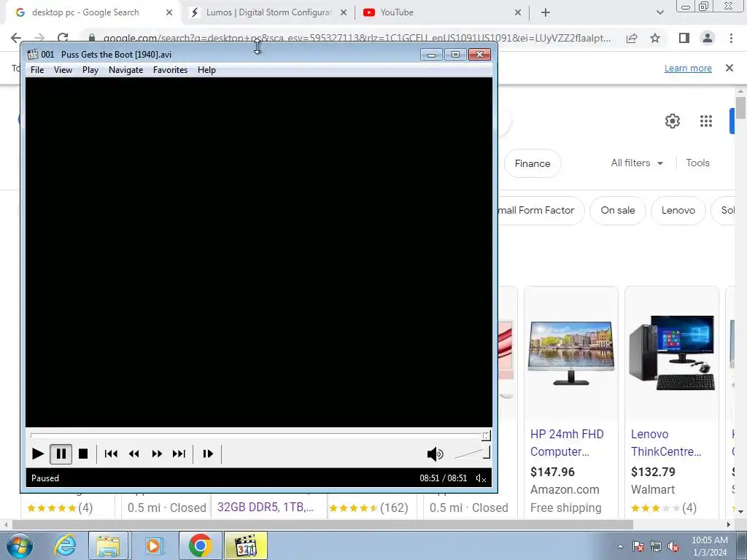Image resolution: width=747 pixels, height=560 pixels.
Task: Select the Finance search filter
Action: click(533, 163)
